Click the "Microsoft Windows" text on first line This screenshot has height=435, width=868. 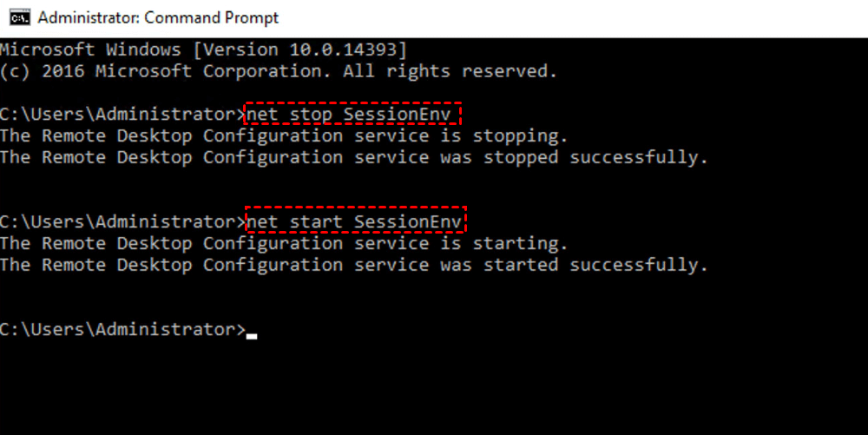pyautogui.click(x=90, y=49)
